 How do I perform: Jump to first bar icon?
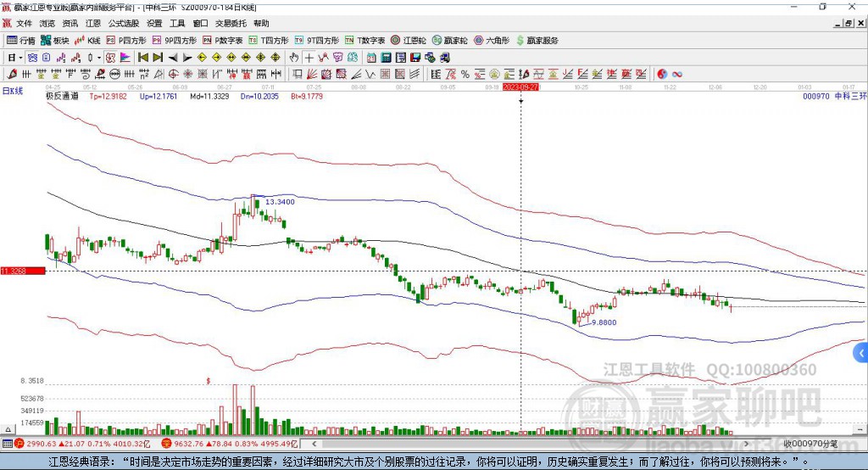click(142, 58)
